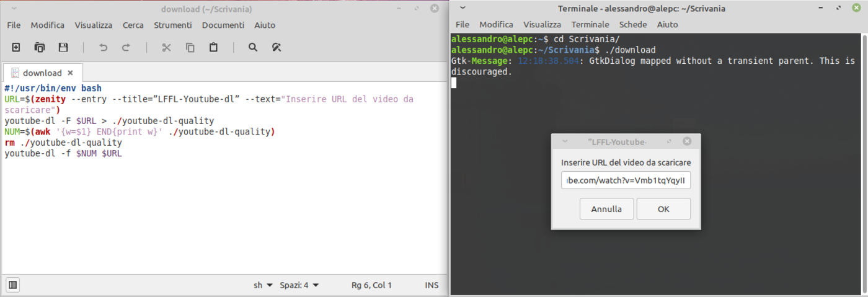Screen dimensions: 868x297
Task: Paste from clipboard with the toolbar icon
Action: coord(213,47)
